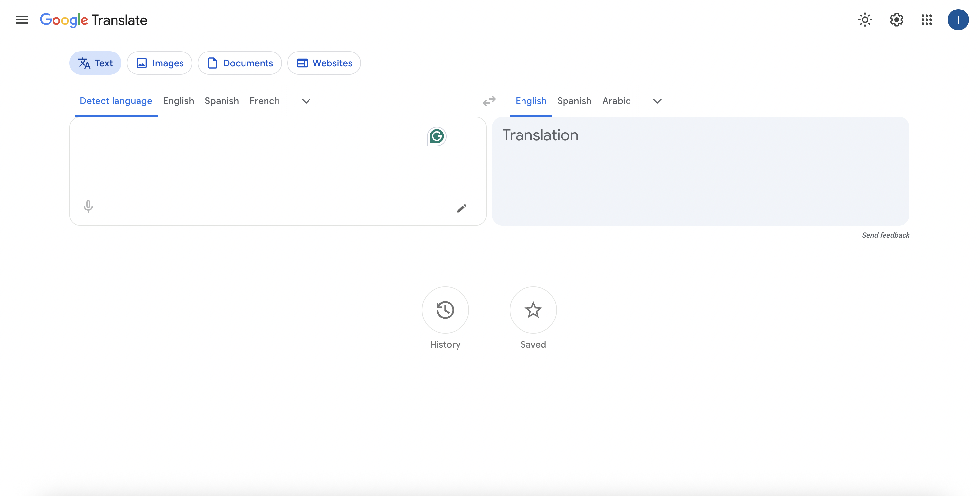Viewport: 980px width, 496px height.
Task: Select Spanish as target language
Action: (574, 101)
